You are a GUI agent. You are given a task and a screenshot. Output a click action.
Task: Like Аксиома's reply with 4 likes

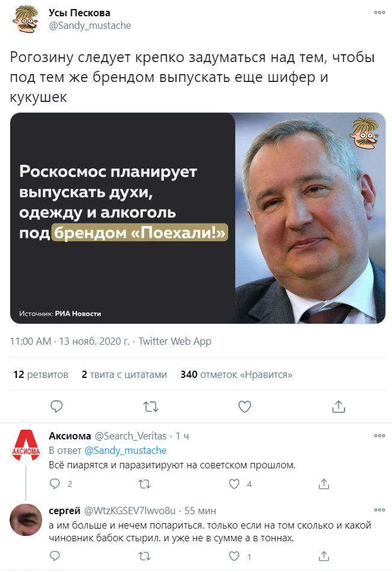click(234, 484)
